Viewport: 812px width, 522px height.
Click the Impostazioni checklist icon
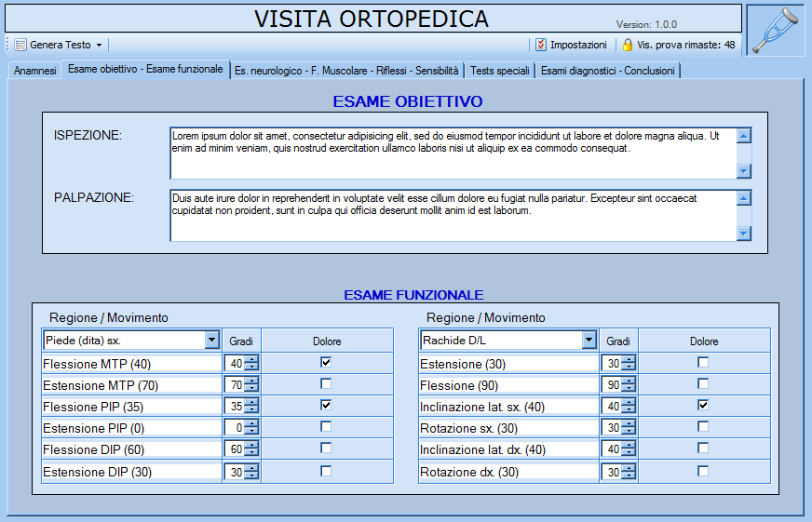click(x=541, y=45)
